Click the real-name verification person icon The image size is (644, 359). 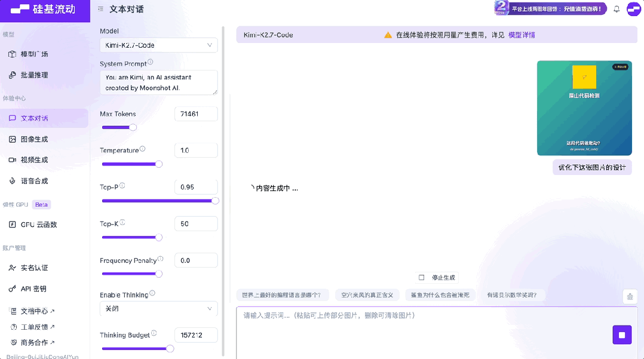coord(13,268)
